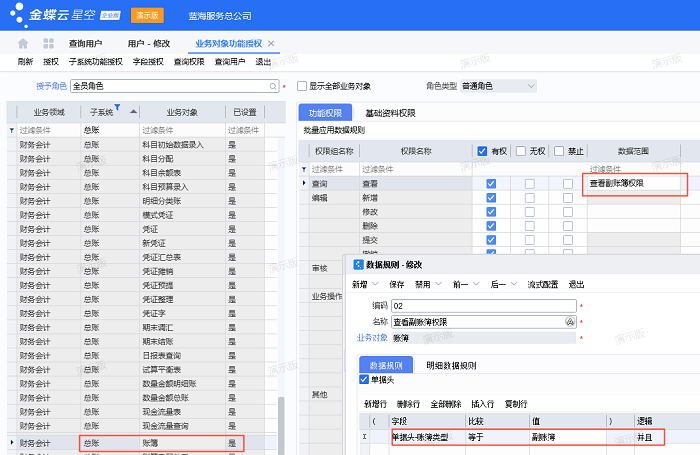
Task: Click 保存 in the data rule dialog
Action: (396, 284)
